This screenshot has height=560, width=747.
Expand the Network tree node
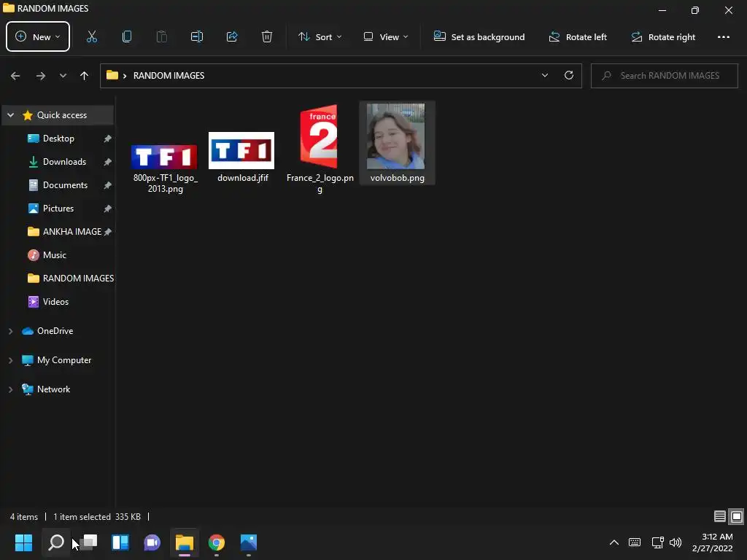coord(10,389)
